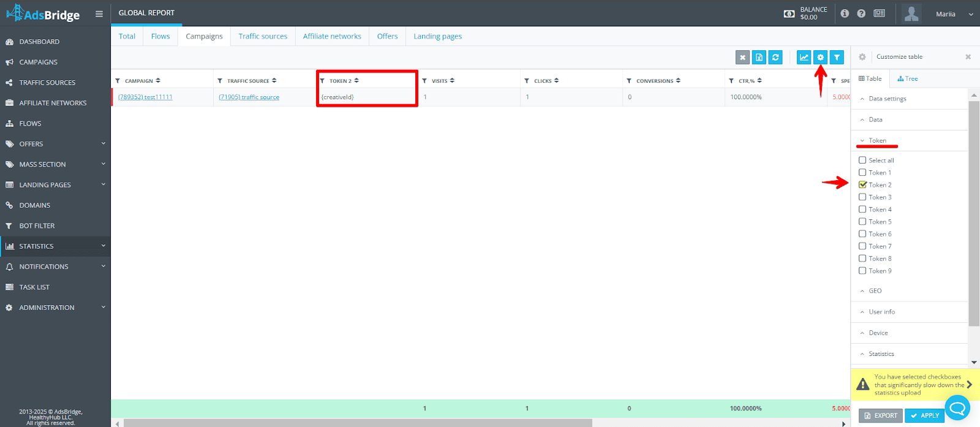Expand the User info section
The image size is (980, 427).
tap(910, 312)
